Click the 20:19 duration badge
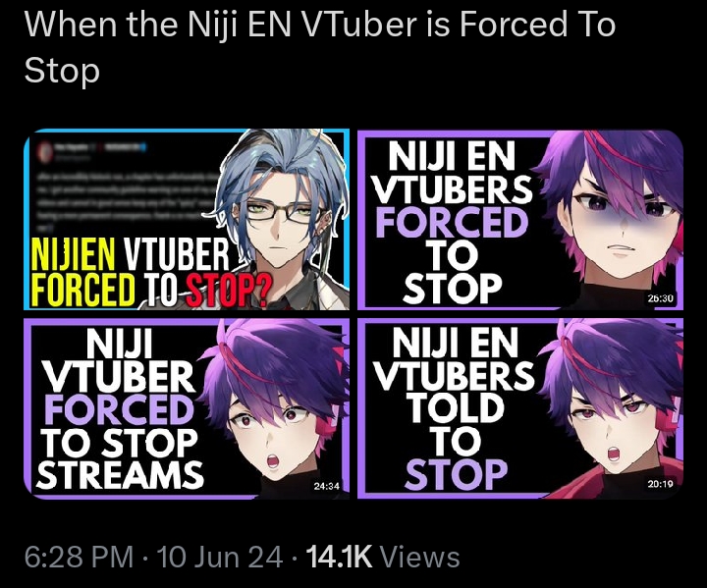The width and height of the screenshot is (707, 588). pyautogui.click(x=660, y=484)
